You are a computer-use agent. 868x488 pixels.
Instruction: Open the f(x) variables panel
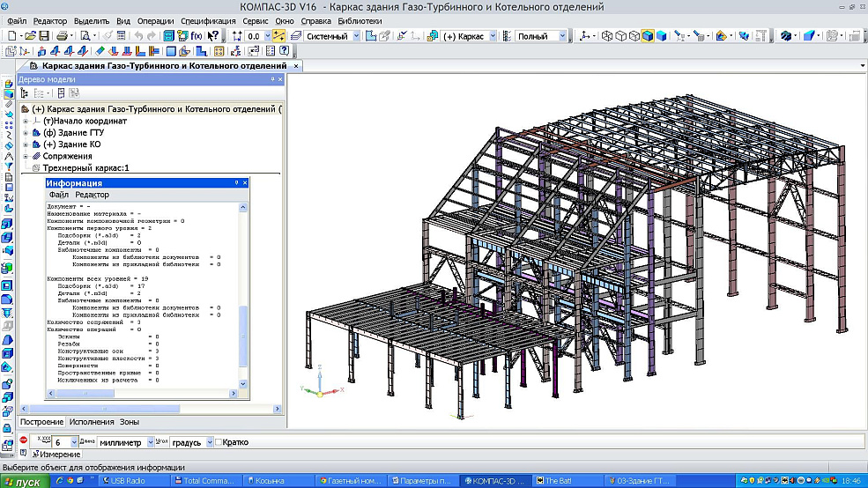click(x=196, y=36)
